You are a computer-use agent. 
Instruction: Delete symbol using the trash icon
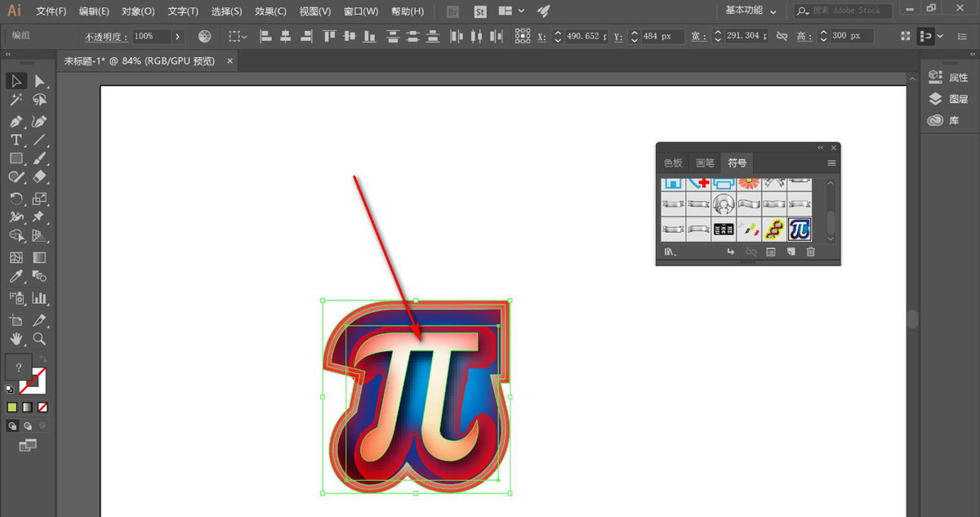810,252
